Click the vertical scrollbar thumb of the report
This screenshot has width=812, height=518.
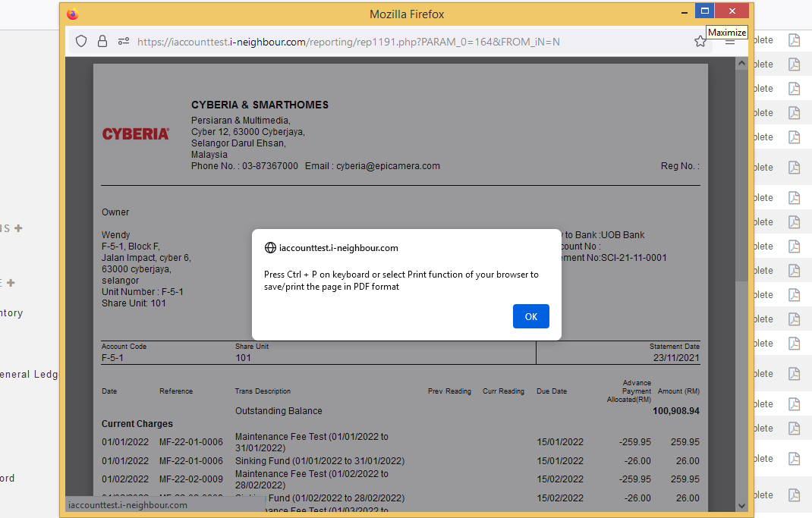(741, 175)
